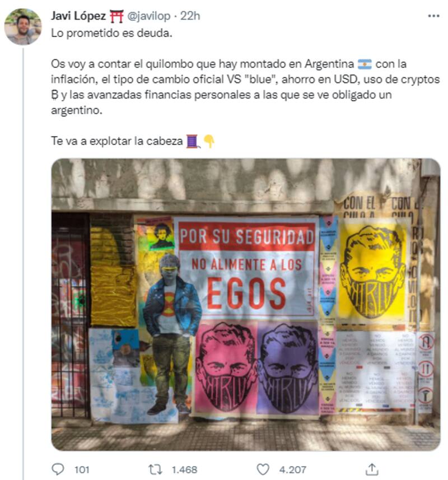Open the attached street poster photo

coord(246,304)
